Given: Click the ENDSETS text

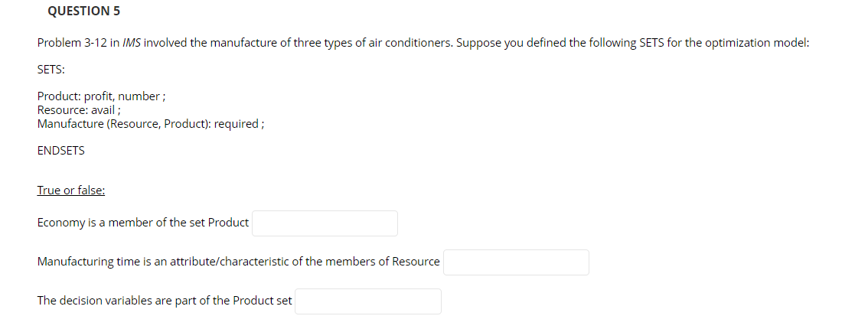Looking at the screenshot, I should (x=61, y=151).
